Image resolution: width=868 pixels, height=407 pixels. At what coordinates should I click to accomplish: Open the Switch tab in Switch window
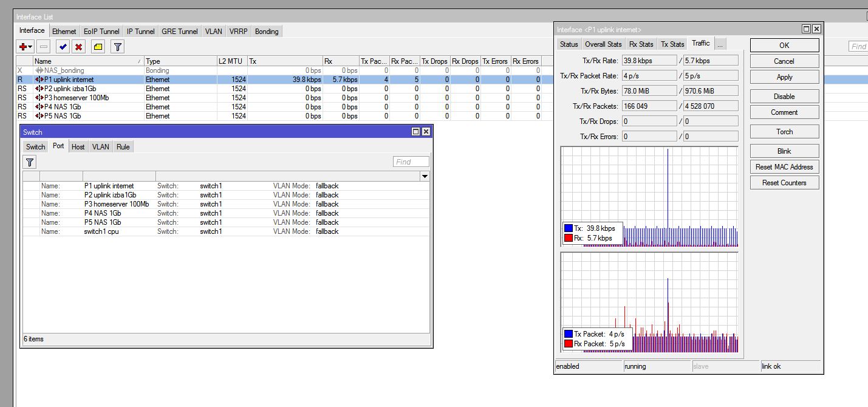click(x=35, y=146)
